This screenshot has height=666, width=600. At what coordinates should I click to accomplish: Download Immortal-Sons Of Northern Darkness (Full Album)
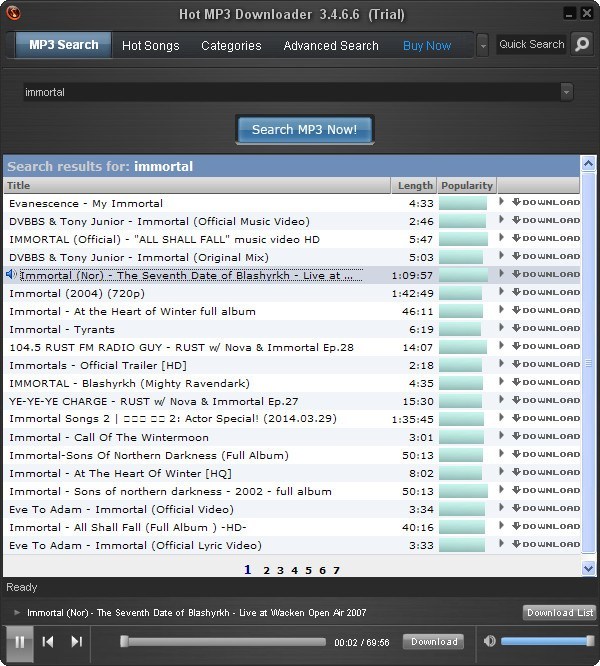point(546,454)
